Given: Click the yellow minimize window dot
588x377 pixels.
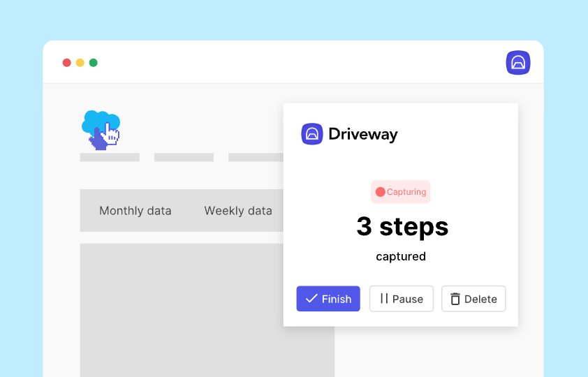Looking at the screenshot, I should pos(80,63).
